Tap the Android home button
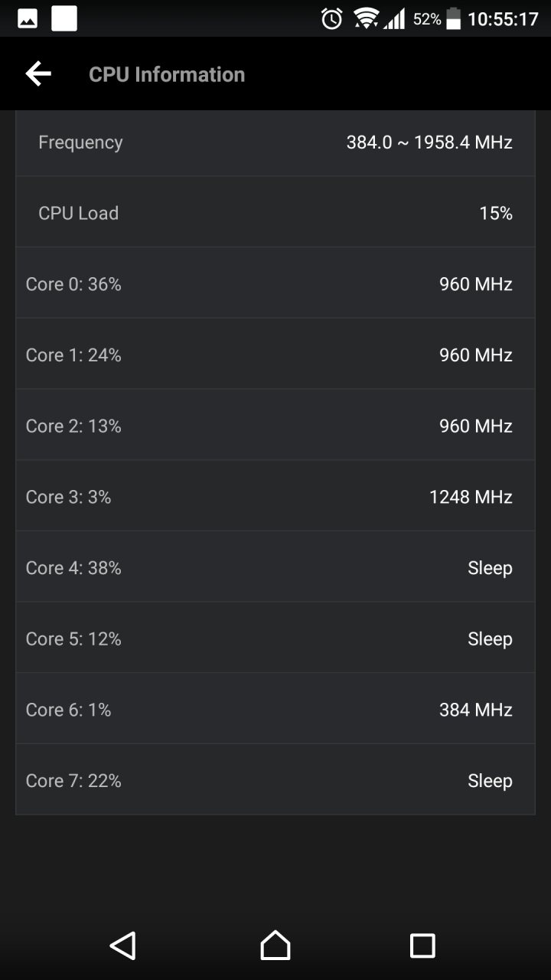Image resolution: width=551 pixels, height=980 pixels. point(275,946)
